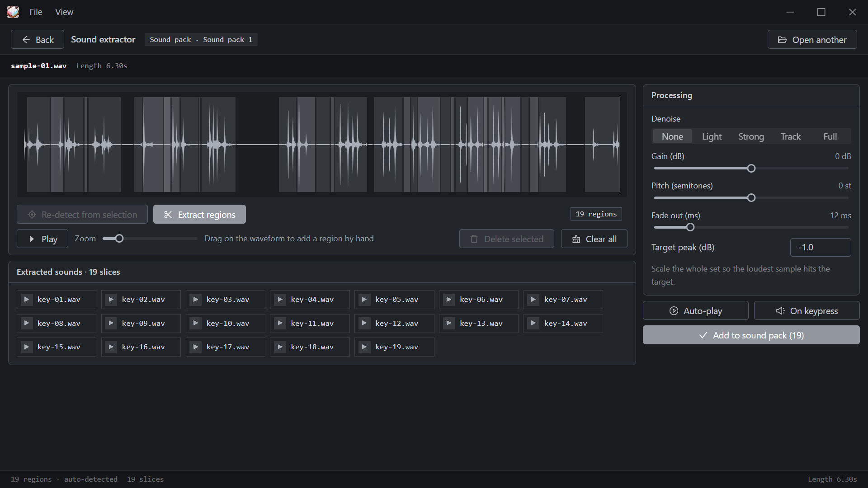Play the key-05.wav slice
Image resolution: width=868 pixels, height=488 pixels.
tap(364, 300)
